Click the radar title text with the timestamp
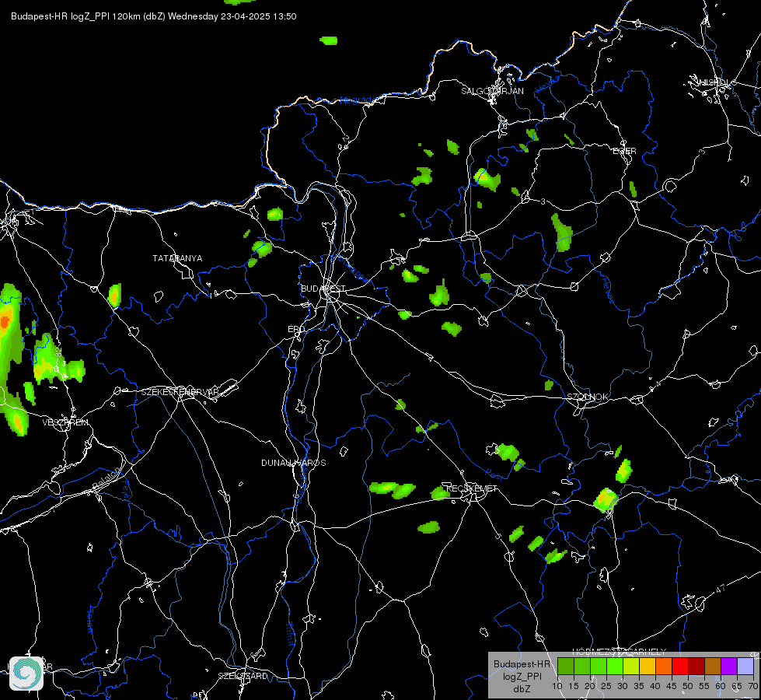 coord(153,16)
